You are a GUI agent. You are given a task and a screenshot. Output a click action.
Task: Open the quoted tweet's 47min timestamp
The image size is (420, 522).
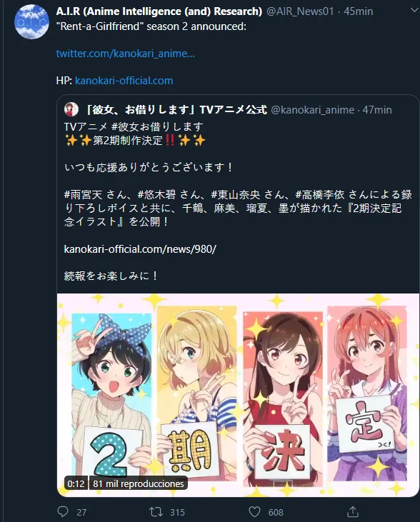tap(377, 110)
